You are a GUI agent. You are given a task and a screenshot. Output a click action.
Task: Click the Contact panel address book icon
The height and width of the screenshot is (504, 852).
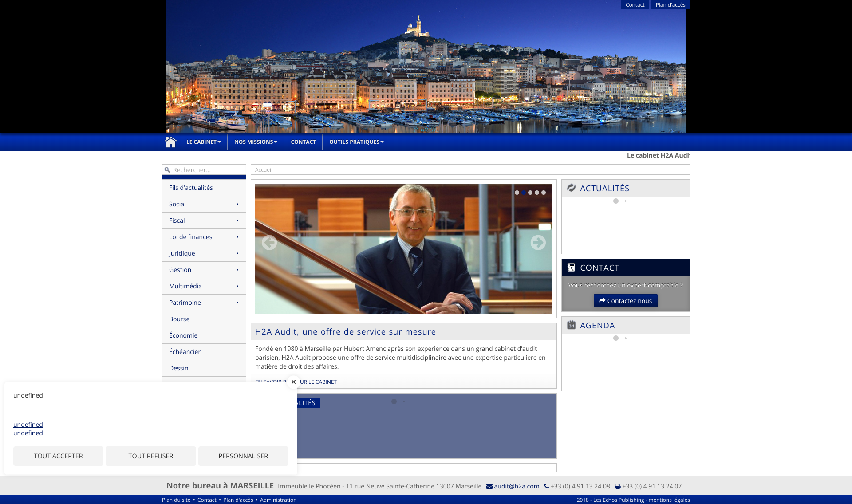tap(572, 268)
